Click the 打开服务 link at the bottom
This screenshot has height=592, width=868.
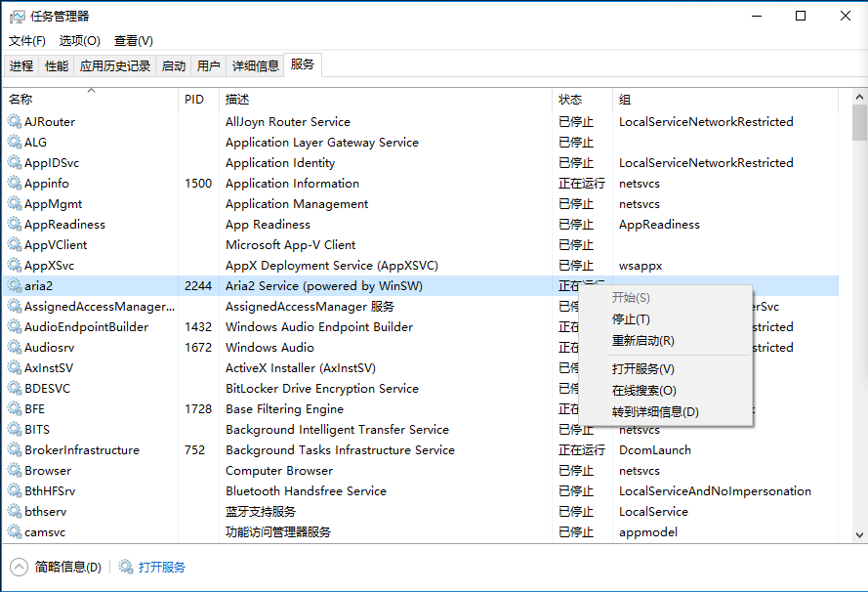[x=161, y=568]
